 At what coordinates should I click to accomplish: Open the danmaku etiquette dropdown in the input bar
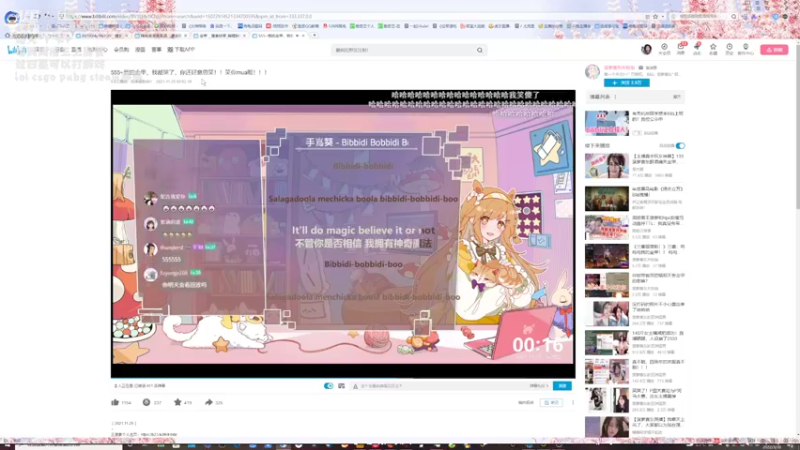(x=539, y=386)
